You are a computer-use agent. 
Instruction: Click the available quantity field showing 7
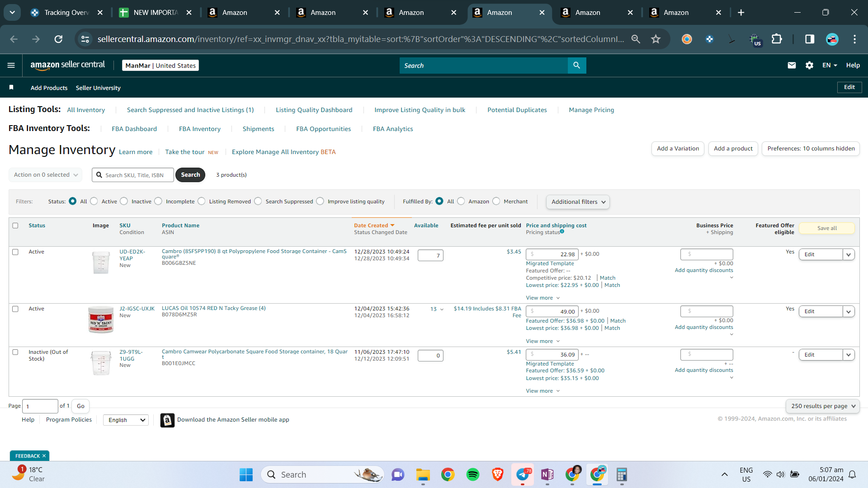pyautogui.click(x=430, y=255)
